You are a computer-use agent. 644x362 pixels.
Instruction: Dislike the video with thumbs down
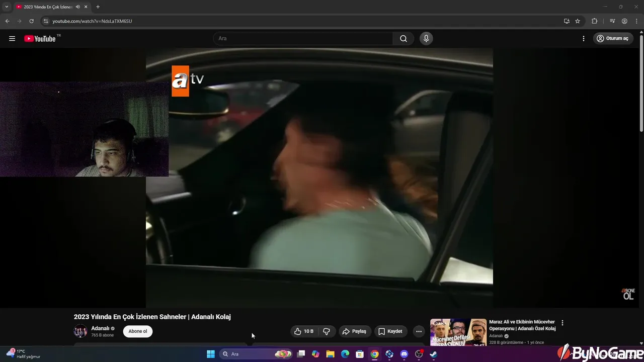pyautogui.click(x=327, y=331)
